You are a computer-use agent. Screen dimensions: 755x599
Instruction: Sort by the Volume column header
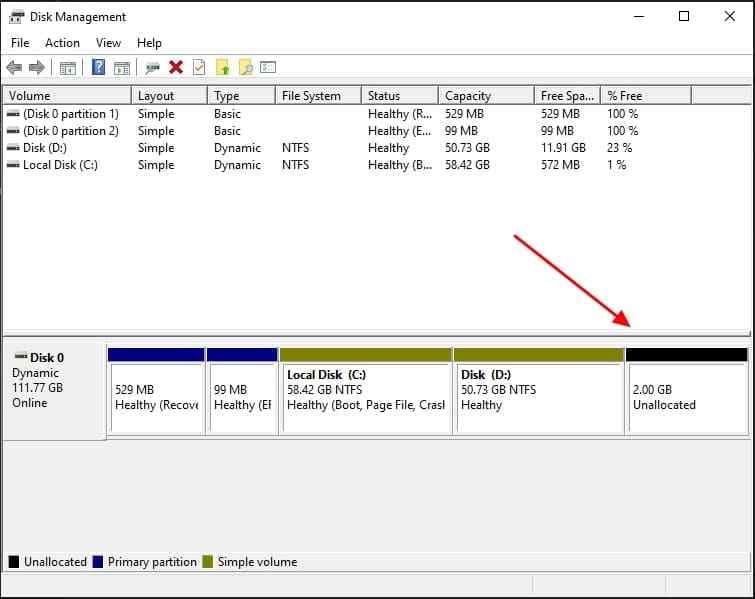(67, 96)
